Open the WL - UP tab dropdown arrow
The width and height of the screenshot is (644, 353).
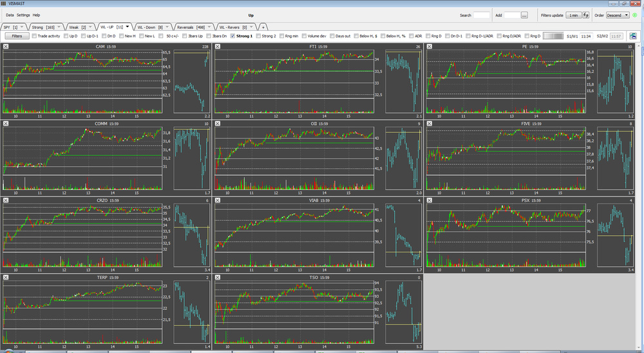click(128, 27)
